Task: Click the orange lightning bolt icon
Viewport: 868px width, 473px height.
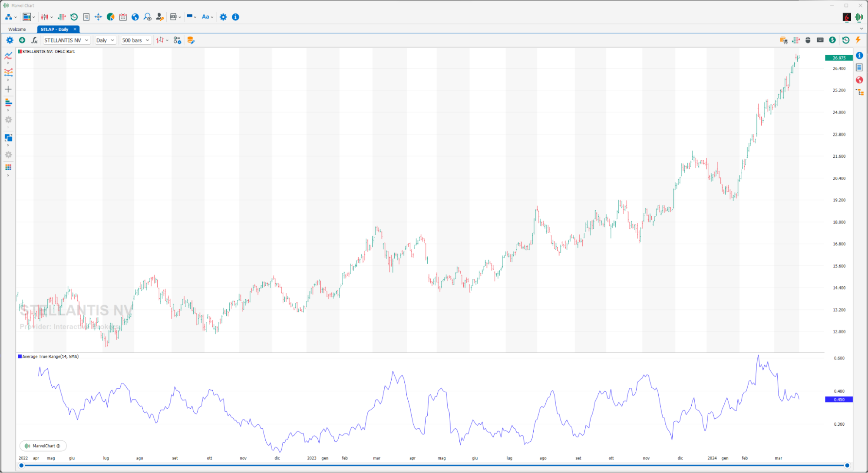Action: pos(858,40)
